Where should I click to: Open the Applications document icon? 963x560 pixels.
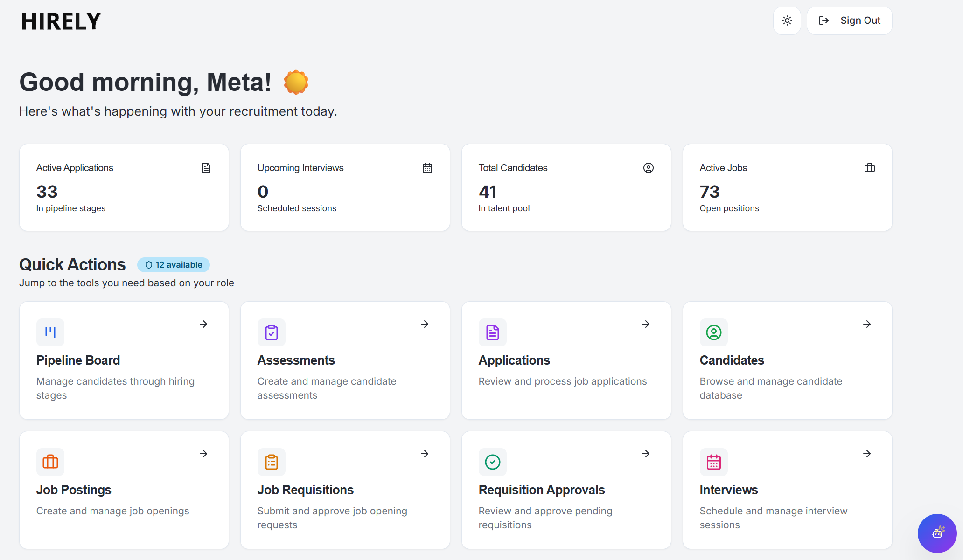[492, 332]
